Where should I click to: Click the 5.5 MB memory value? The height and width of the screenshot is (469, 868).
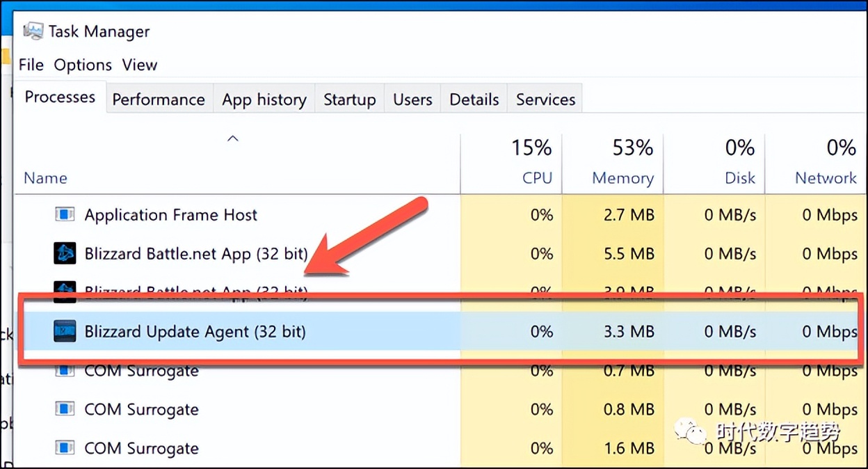click(629, 254)
